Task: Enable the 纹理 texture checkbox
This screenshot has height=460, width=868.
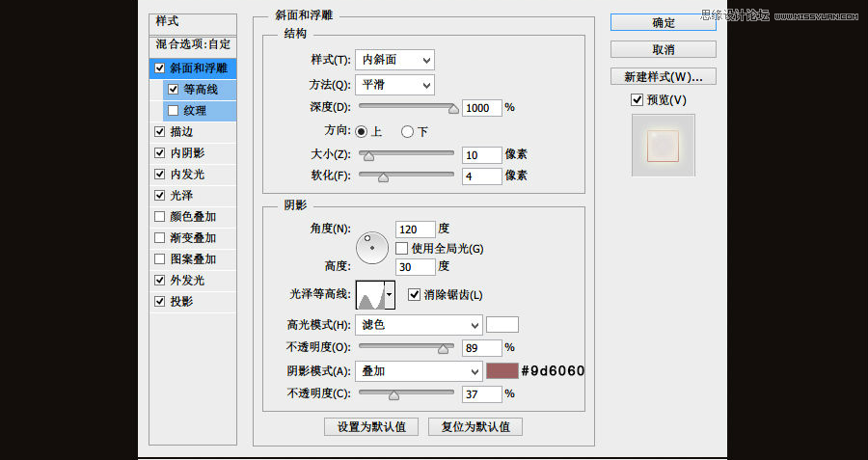Action: coord(173,111)
